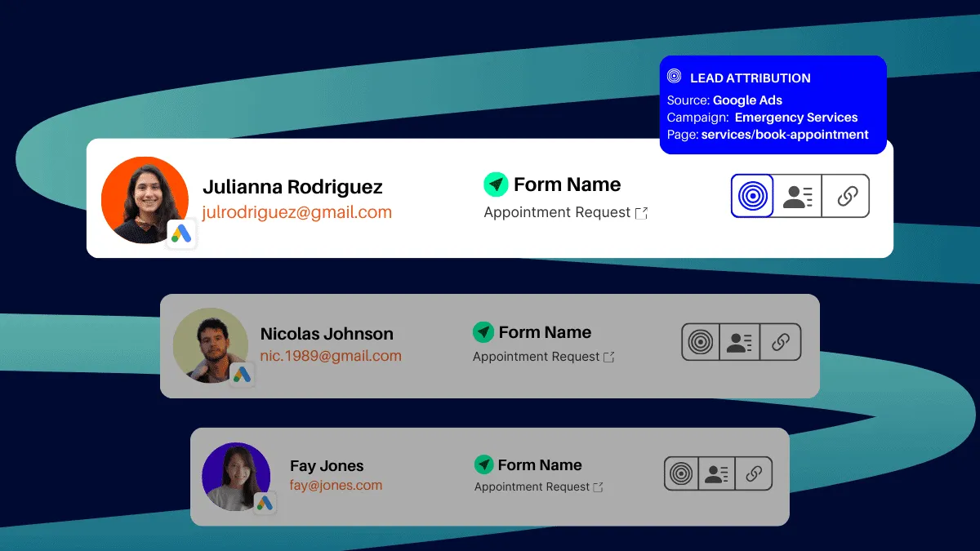The image size is (980, 551).
Task: Click Google Ads badge on Nicolas's avatar
Action: [241, 375]
